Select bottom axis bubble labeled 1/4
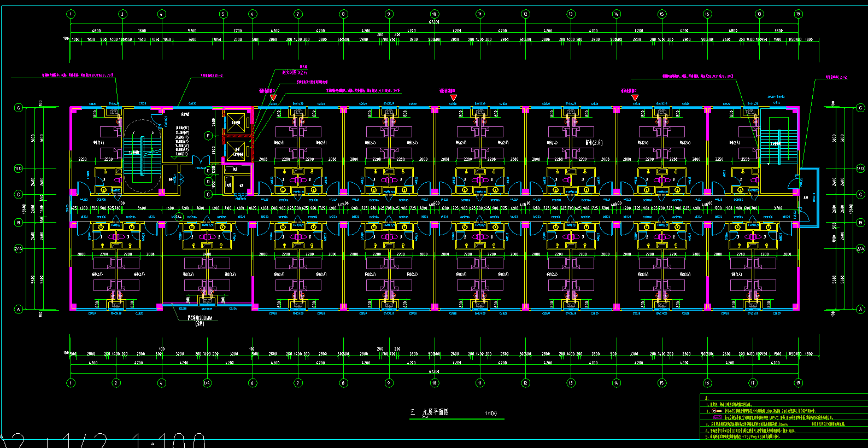This screenshot has width=868, height=448. click(x=207, y=383)
